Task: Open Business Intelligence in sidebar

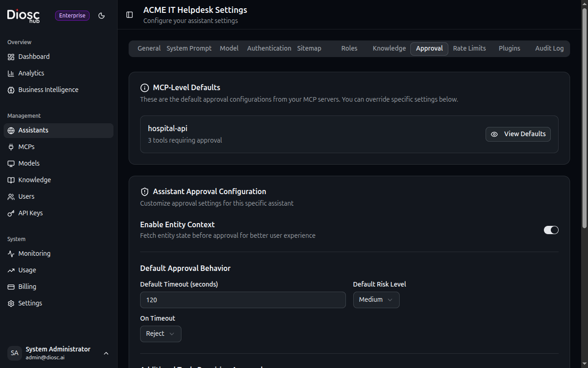Action: point(48,90)
